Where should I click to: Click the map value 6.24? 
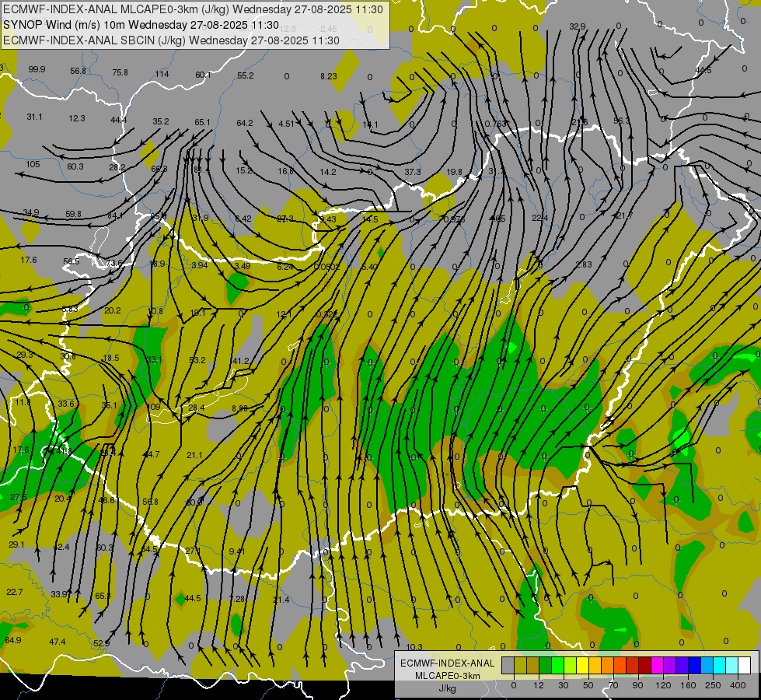(x=285, y=268)
